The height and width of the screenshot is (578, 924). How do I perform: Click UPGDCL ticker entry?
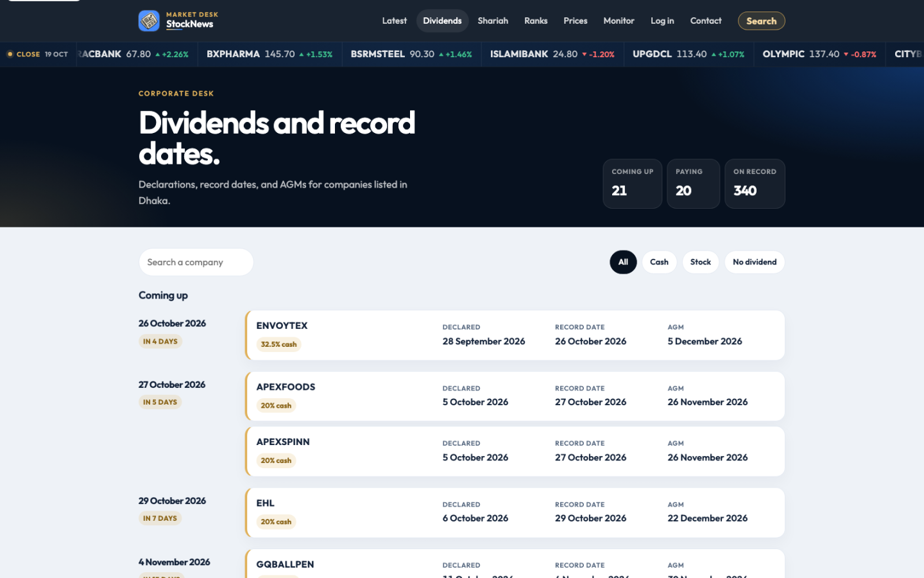pyautogui.click(x=689, y=54)
